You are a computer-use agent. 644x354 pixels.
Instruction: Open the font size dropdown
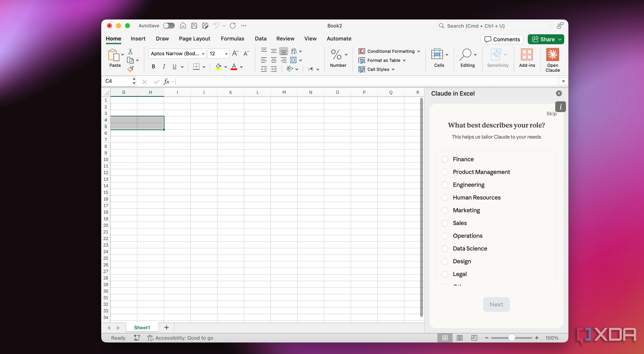(x=226, y=54)
